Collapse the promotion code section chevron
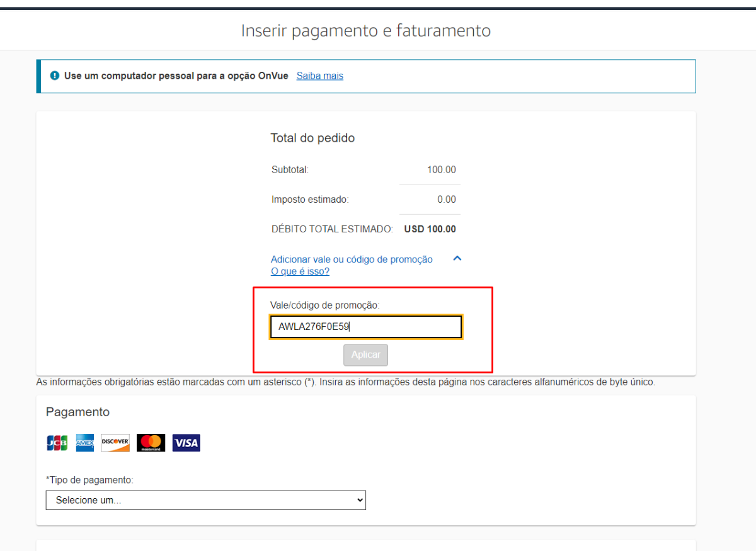Image resolution: width=756 pixels, height=551 pixels. 457,258
